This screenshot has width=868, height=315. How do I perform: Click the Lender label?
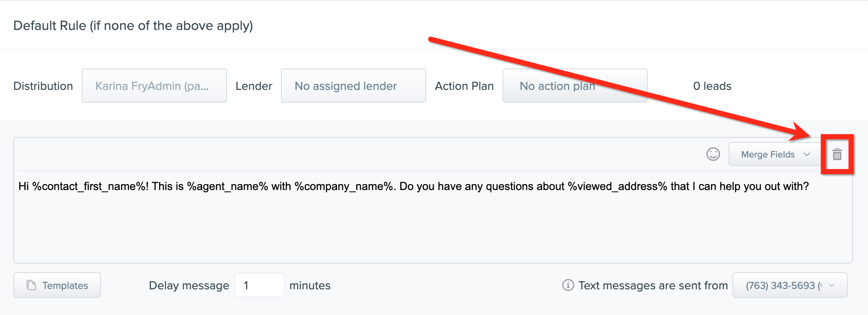point(254,86)
